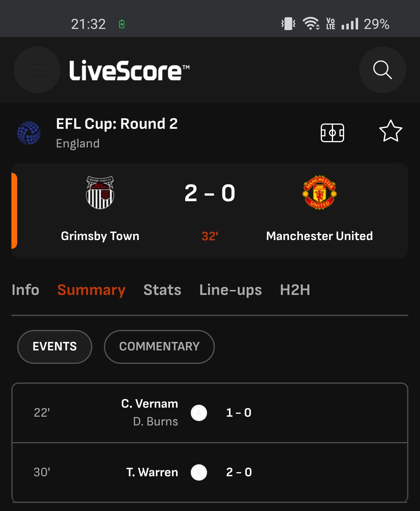420x511 pixels.
Task: Select the Manchester United crest
Action: (x=320, y=192)
